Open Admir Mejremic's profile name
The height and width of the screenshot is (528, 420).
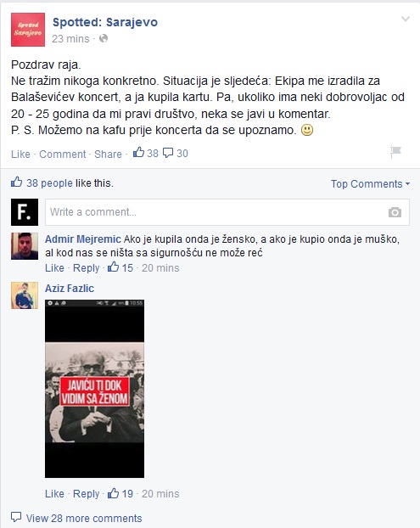83,239
